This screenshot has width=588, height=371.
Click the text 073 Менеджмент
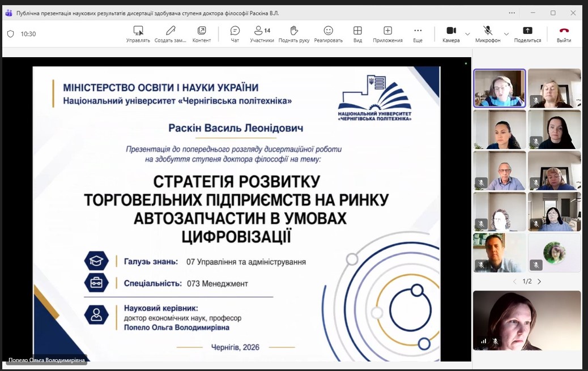(x=218, y=284)
